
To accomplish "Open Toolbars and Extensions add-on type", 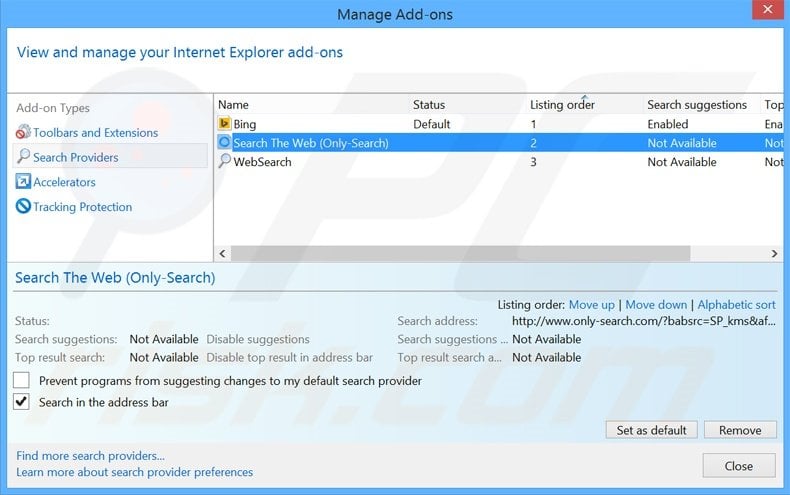I will [x=95, y=133].
